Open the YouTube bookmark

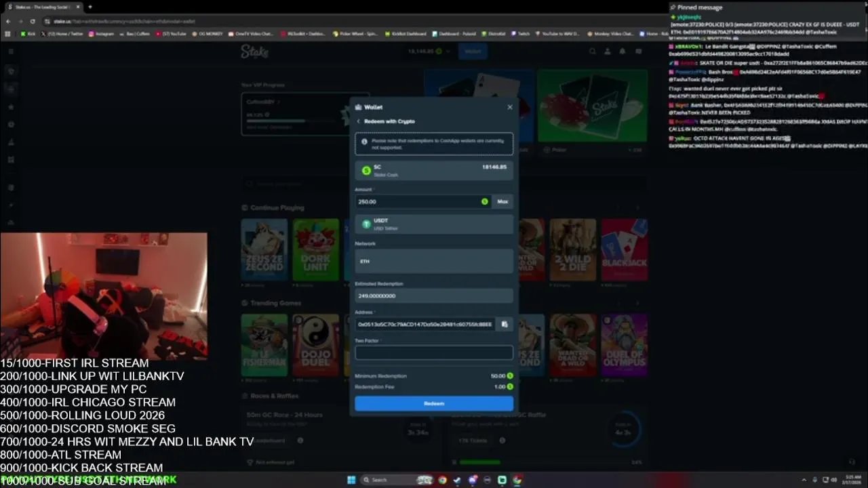pos(171,33)
